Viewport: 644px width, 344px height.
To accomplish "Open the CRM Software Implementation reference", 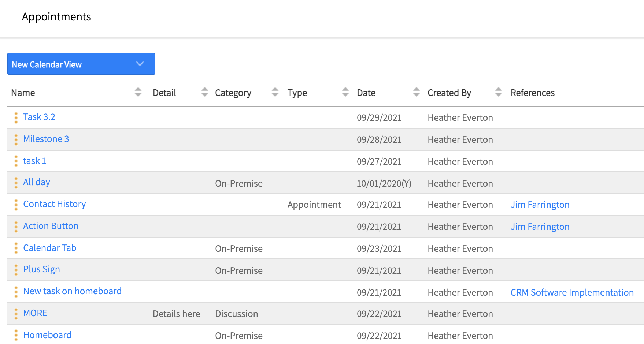I will [x=572, y=293].
